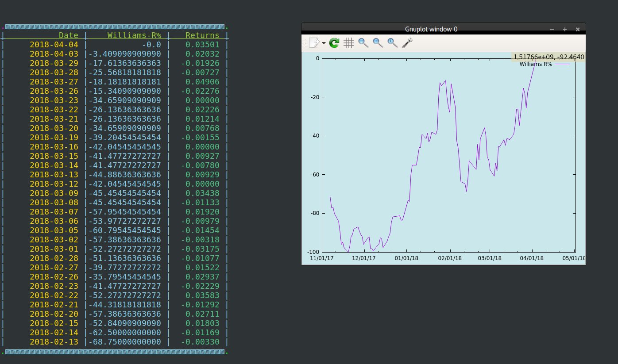Viewport: 618px width, 364px height.
Task: Click the -60 y-axis label
Action: click(x=314, y=175)
